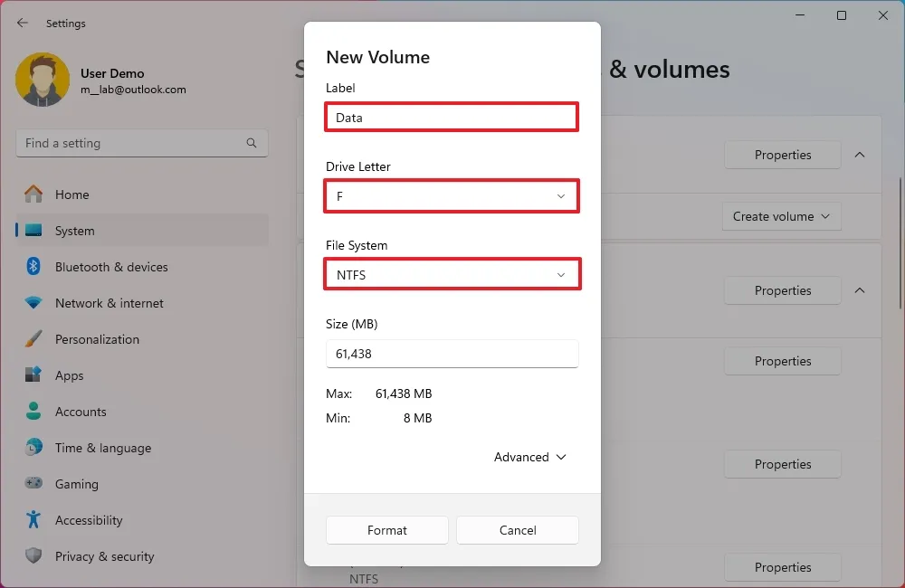This screenshot has width=905, height=588.
Task: Open the File System NTFS dropdown
Action: 452,275
